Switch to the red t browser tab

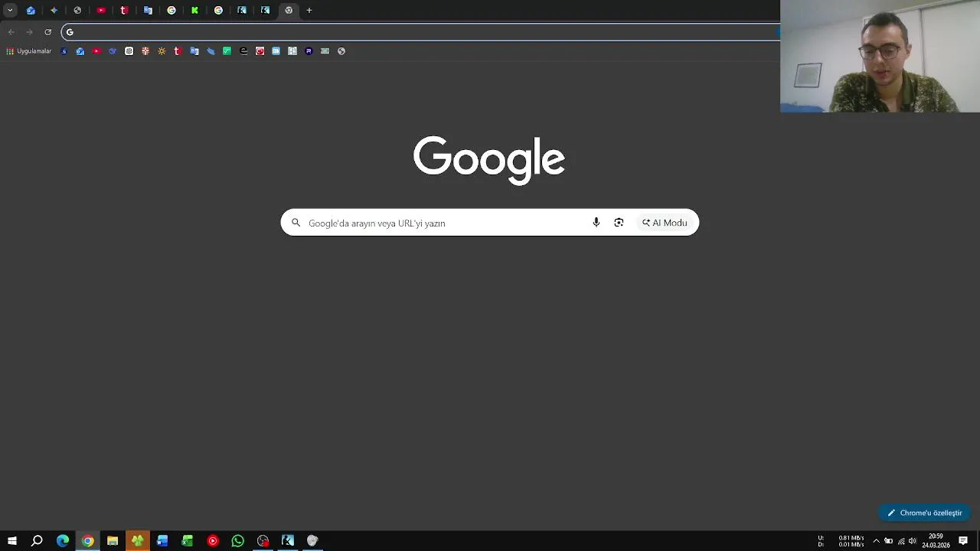click(x=124, y=11)
